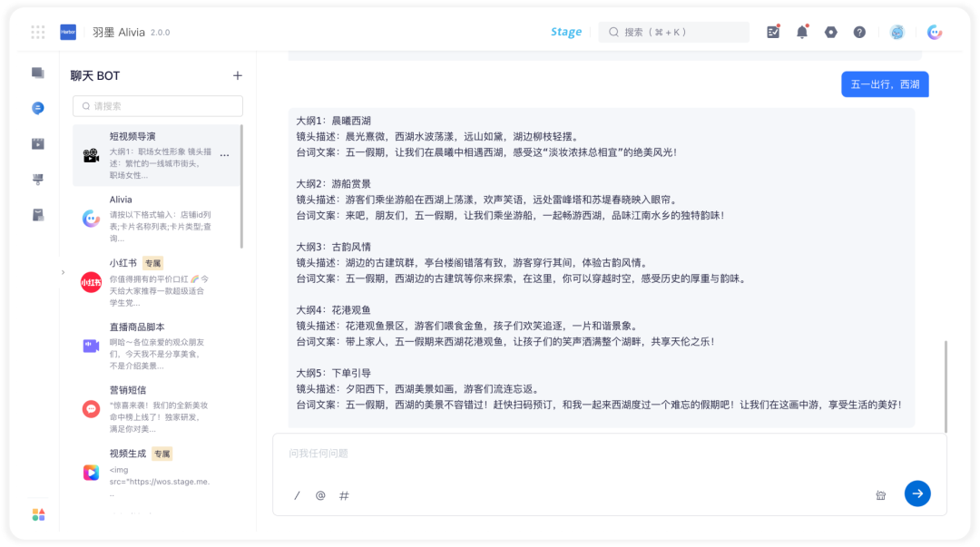980x547 pixels.
Task: Open the Alivia bot conversation
Action: click(156, 219)
